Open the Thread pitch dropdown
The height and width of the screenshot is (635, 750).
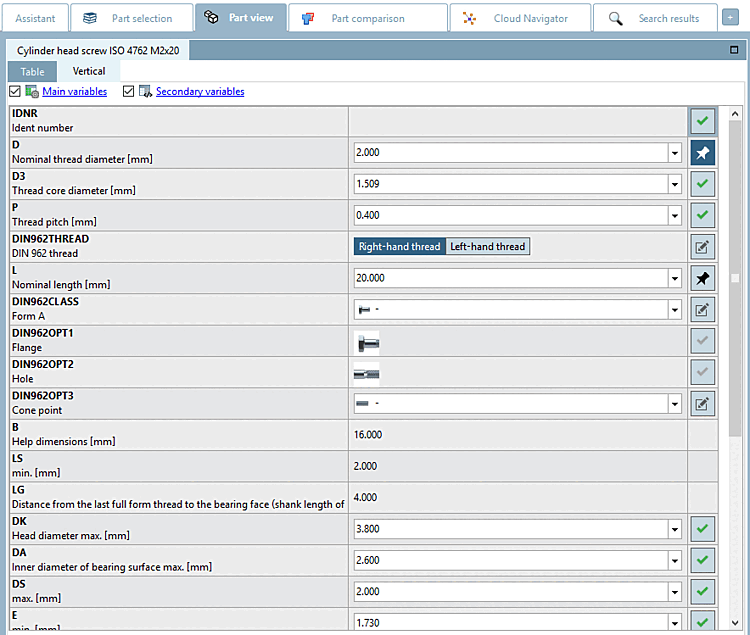pyautogui.click(x=674, y=216)
